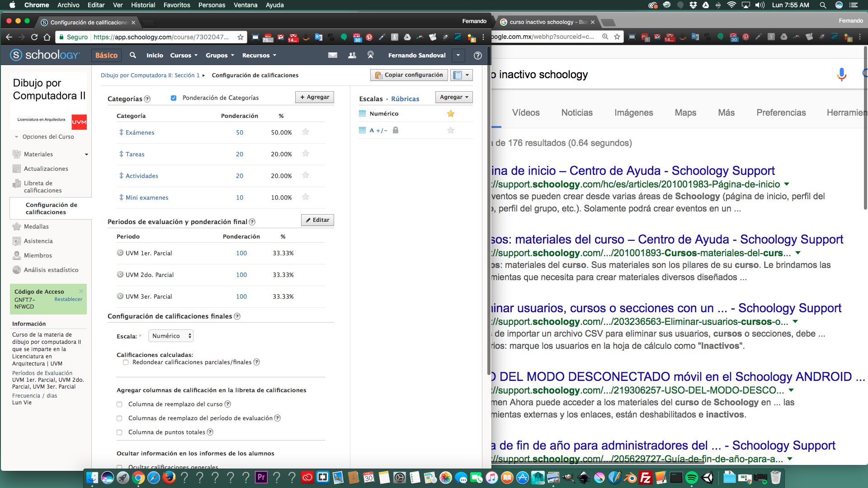Image resolution: width=868 pixels, height=488 pixels.
Task: Toggle Ponderación de Categorías checkbox
Action: [174, 98]
